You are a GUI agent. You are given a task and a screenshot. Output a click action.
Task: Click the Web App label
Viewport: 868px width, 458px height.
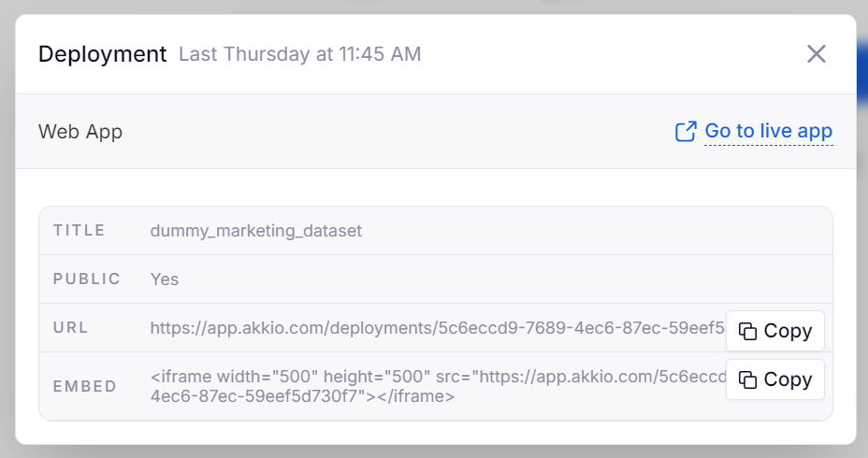(80, 132)
